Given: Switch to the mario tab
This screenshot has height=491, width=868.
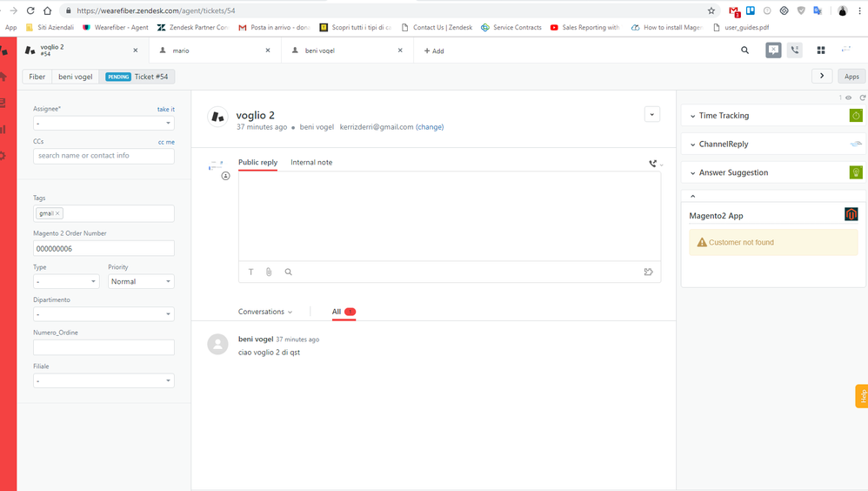Looking at the screenshot, I should tap(213, 50).
